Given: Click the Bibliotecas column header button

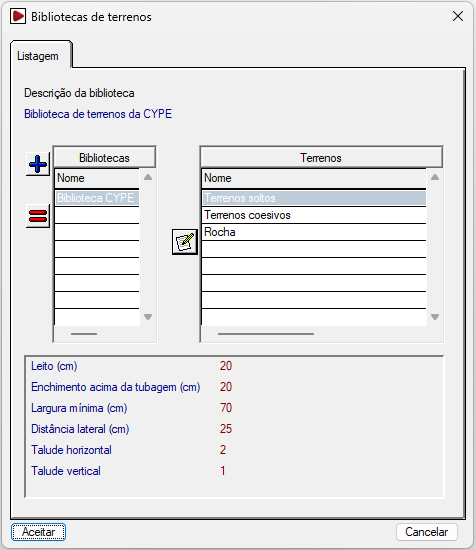Looking at the screenshot, I should 104,157.
